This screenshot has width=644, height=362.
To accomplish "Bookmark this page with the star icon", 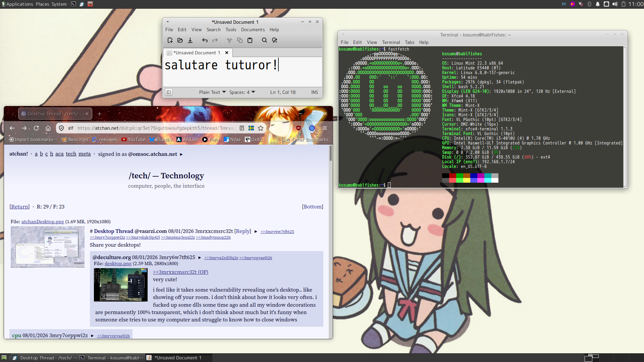I will (x=261, y=128).
